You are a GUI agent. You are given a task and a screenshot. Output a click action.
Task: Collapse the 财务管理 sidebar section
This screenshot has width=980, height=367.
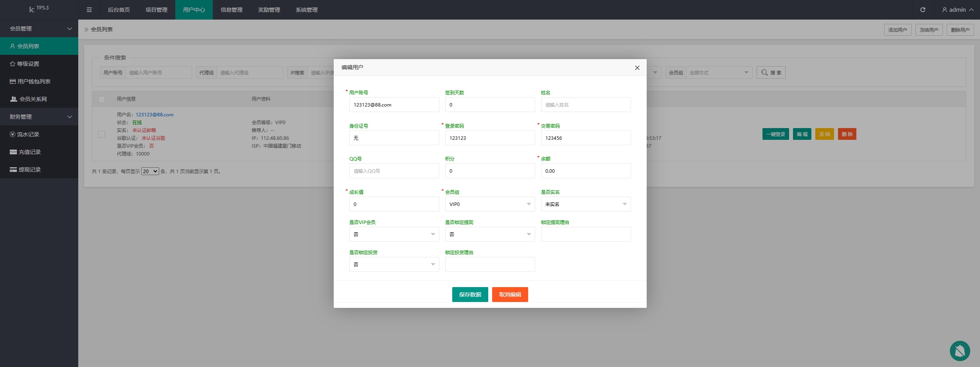[39, 117]
